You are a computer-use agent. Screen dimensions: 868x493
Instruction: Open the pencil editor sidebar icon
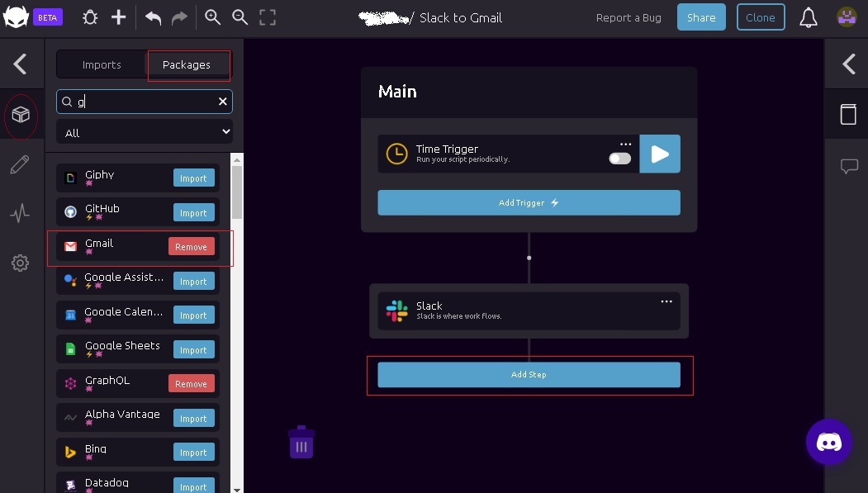pos(20,164)
